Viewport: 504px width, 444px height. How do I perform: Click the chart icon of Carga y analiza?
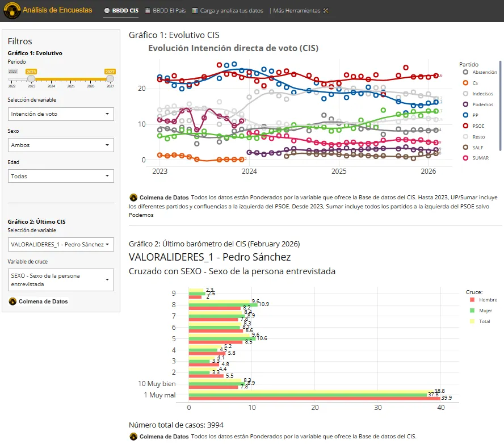click(195, 11)
